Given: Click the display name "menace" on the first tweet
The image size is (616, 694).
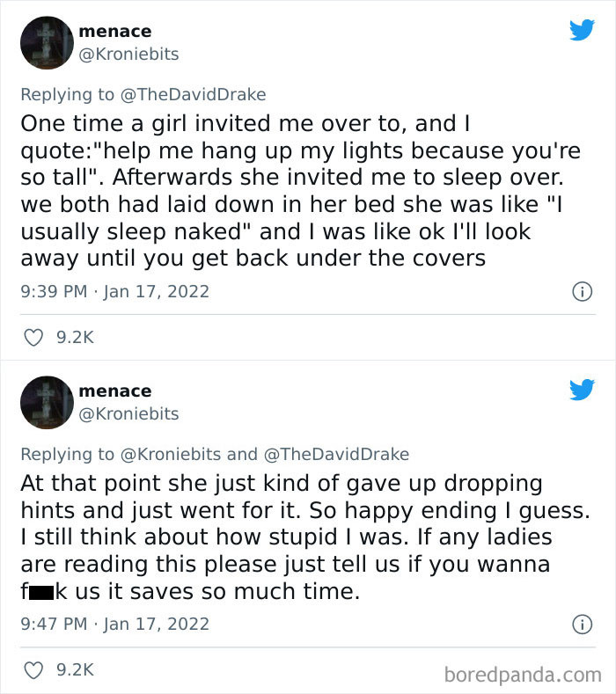Looking at the screenshot, I should [x=114, y=32].
